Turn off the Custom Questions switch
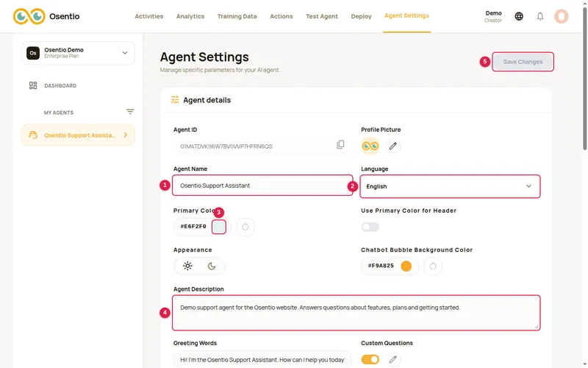Screen dimensions: 588x368 [x=370, y=359]
